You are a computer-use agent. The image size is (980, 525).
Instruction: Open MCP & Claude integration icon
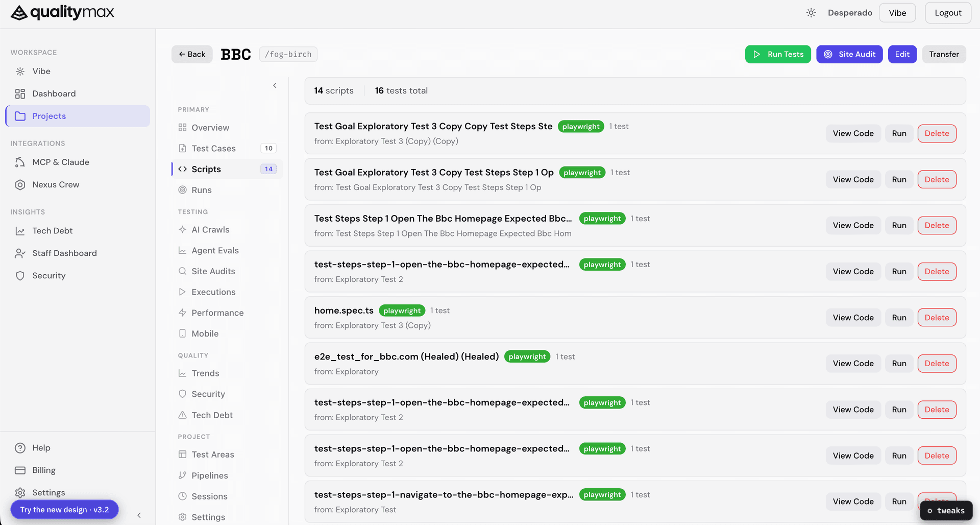pyautogui.click(x=20, y=162)
